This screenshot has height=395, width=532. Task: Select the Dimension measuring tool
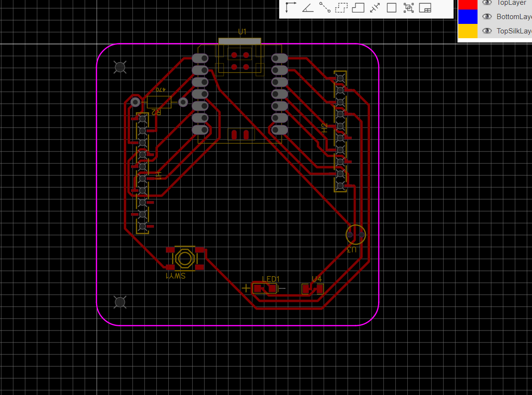point(375,8)
